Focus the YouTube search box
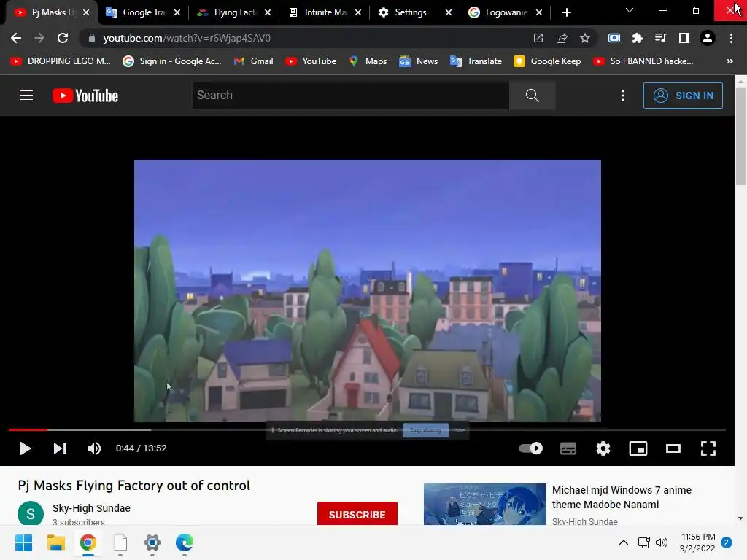Screen dimensions: 747x560 (351, 96)
